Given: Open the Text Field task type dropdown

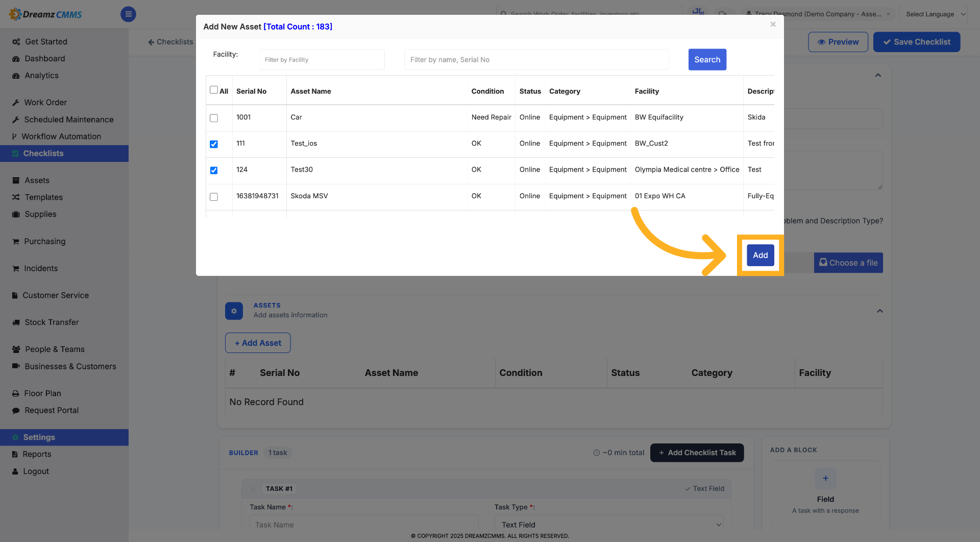Looking at the screenshot, I should click(x=609, y=525).
